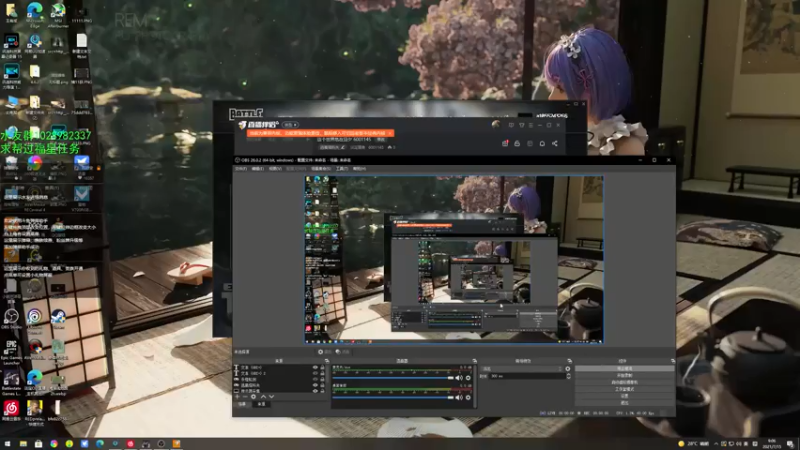Toggle lock on the monitor-icon bottom source
This screenshot has height=450, width=800.
pos(322,391)
